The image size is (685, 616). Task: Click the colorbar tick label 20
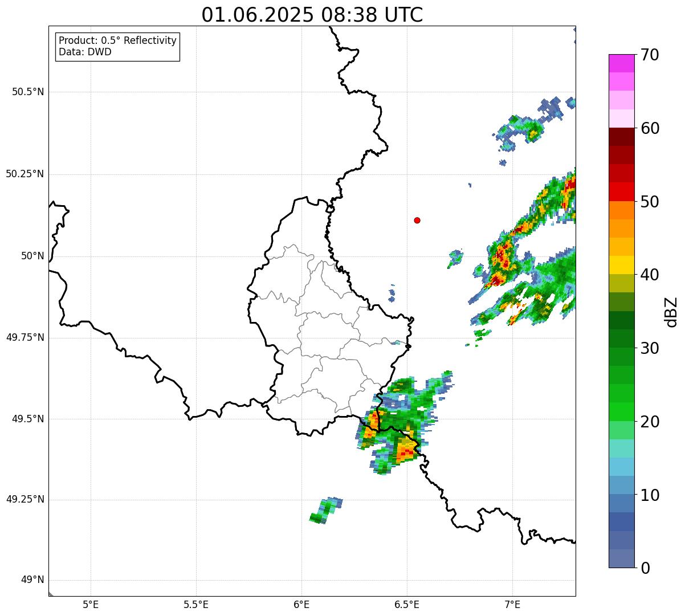point(650,422)
